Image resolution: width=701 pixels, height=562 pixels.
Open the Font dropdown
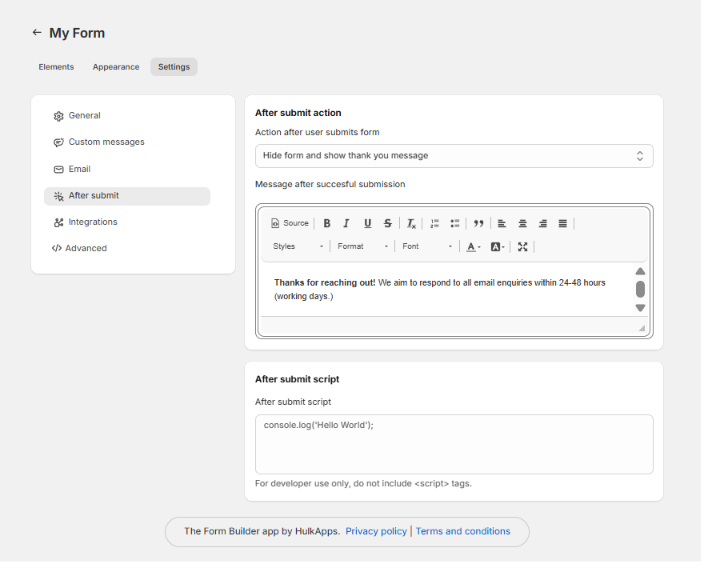pos(427,246)
